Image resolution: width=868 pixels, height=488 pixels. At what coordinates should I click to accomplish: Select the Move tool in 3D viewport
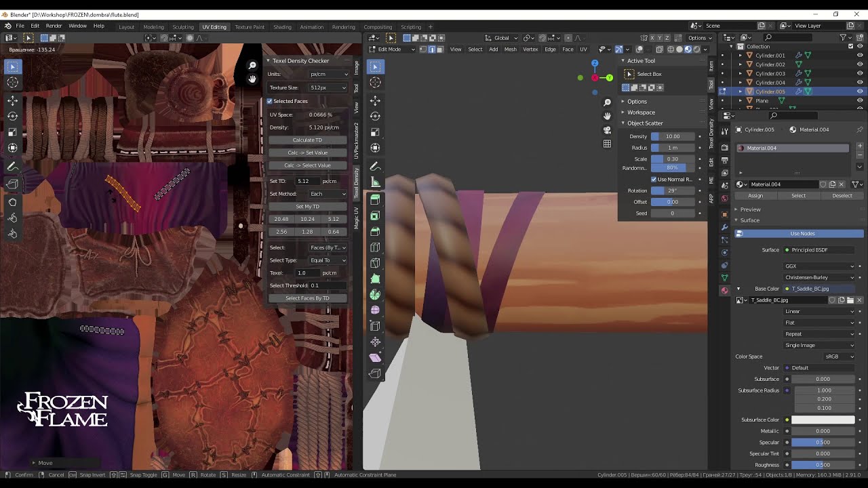[x=376, y=100]
